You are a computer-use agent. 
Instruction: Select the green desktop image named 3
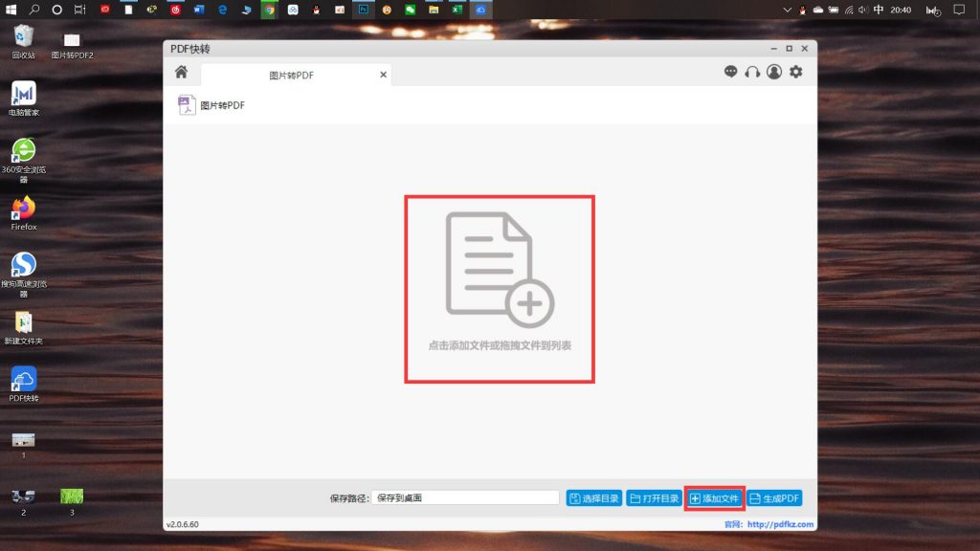point(72,501)
